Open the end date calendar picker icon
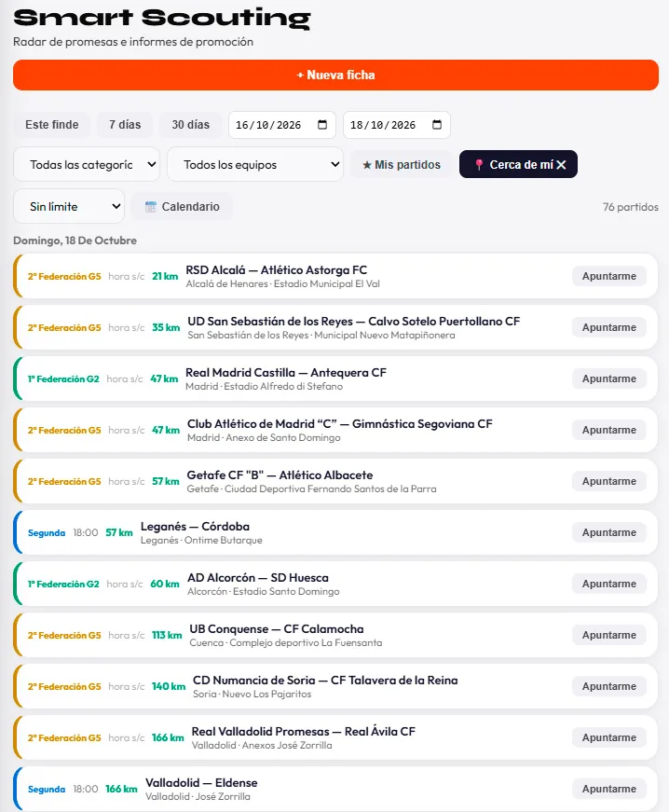 tap(437, 125)
